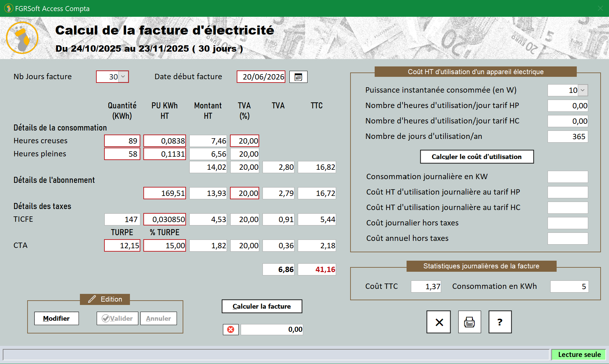
Task: Click the Statistiques journalières de la facture header
Action: pos(481,266)
